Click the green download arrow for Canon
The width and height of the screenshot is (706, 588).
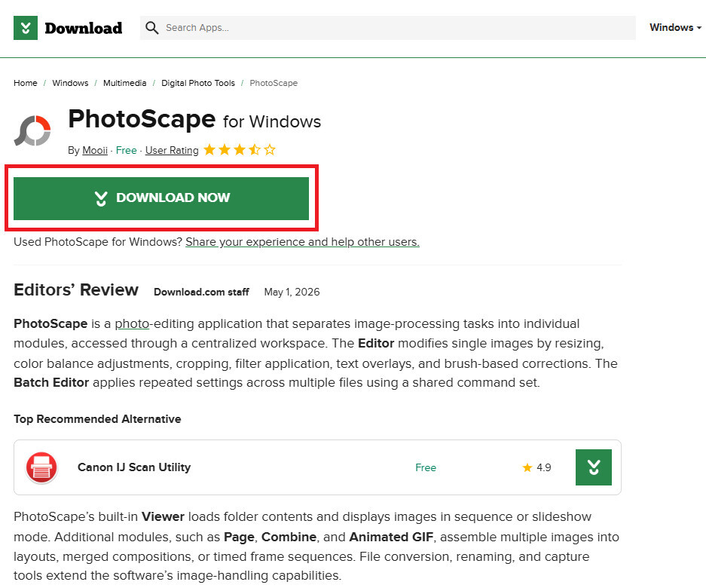[594, 467]
